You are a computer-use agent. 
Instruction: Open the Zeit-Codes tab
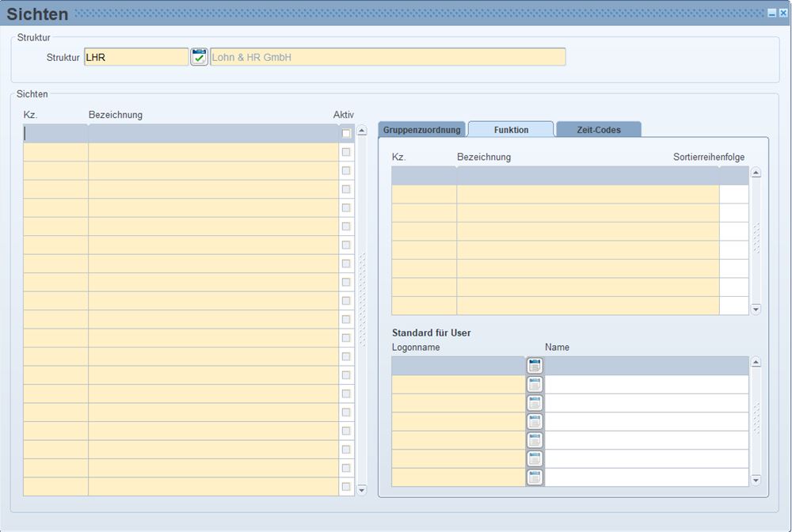point(598,130)
